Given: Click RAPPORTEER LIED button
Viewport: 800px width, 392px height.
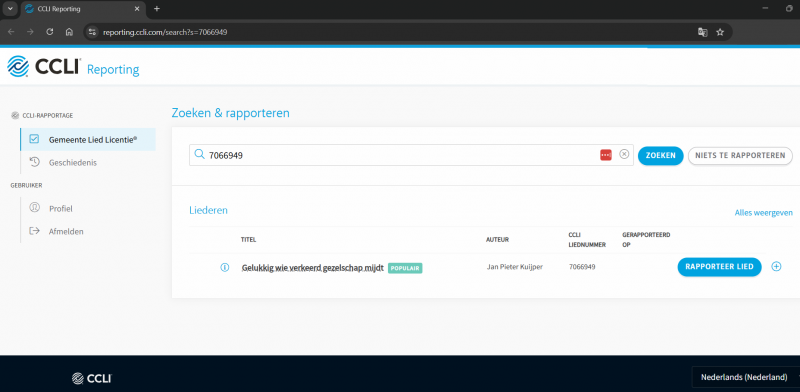Looking at the screenshot, I should pos(719,267).
